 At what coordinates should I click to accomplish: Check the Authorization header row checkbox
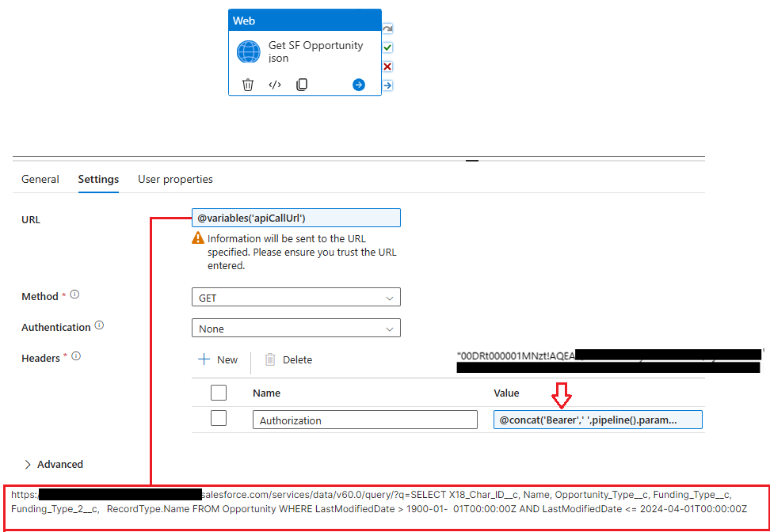(219, 419)
